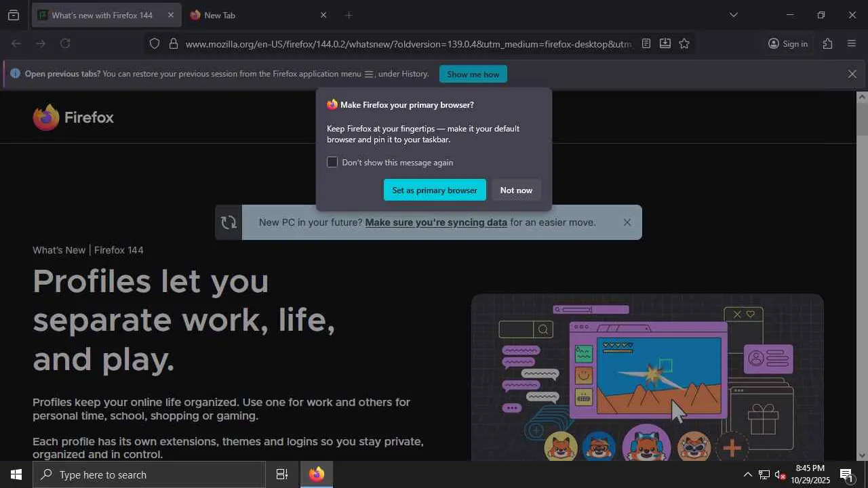This screenshot has height=488, width=868.
Task: Check Don't show this message again
Action: (332, 162)
